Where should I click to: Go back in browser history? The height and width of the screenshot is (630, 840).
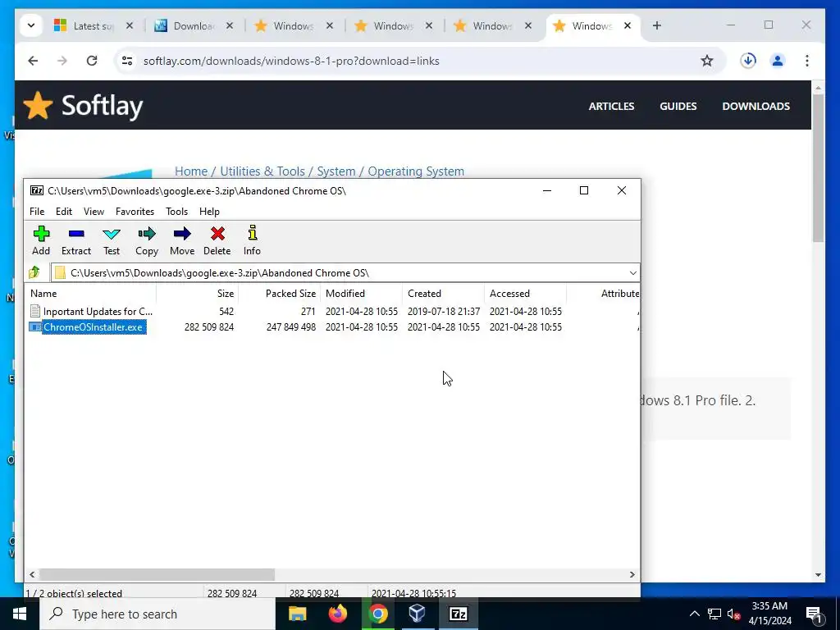pos(33,61)
